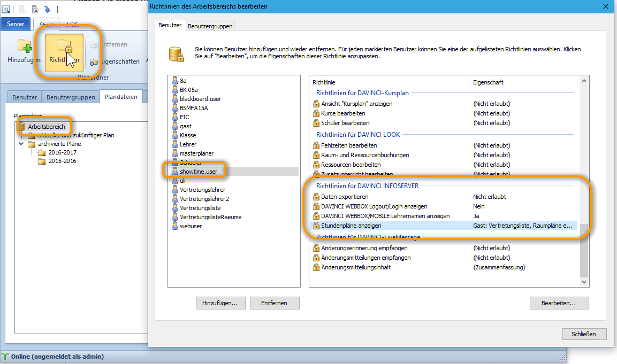Select Arbeitsbereich node in plan folder tree
This screenshot has width=617, height=364.
coord(46,127)
